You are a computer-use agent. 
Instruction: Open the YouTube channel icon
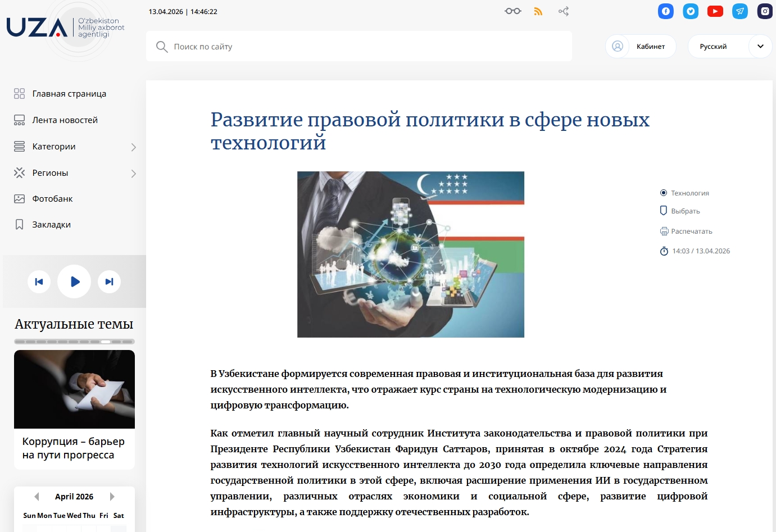pos(715,11)
